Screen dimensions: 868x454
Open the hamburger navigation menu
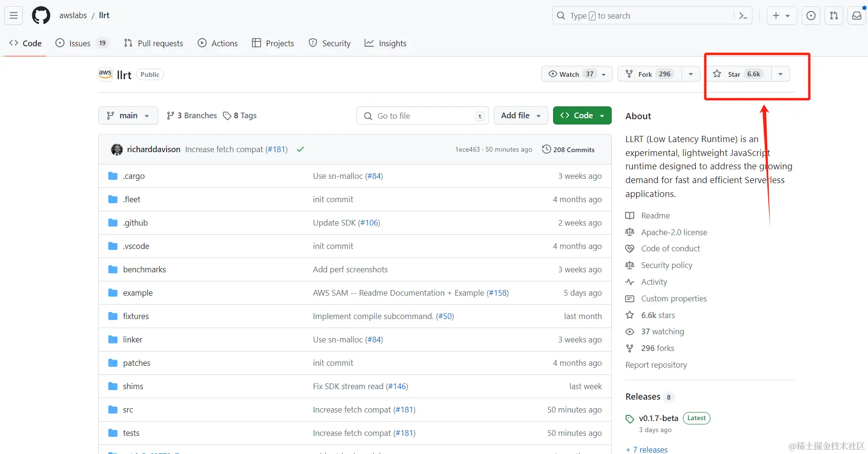pyautogui.click(x=14, y=16)
